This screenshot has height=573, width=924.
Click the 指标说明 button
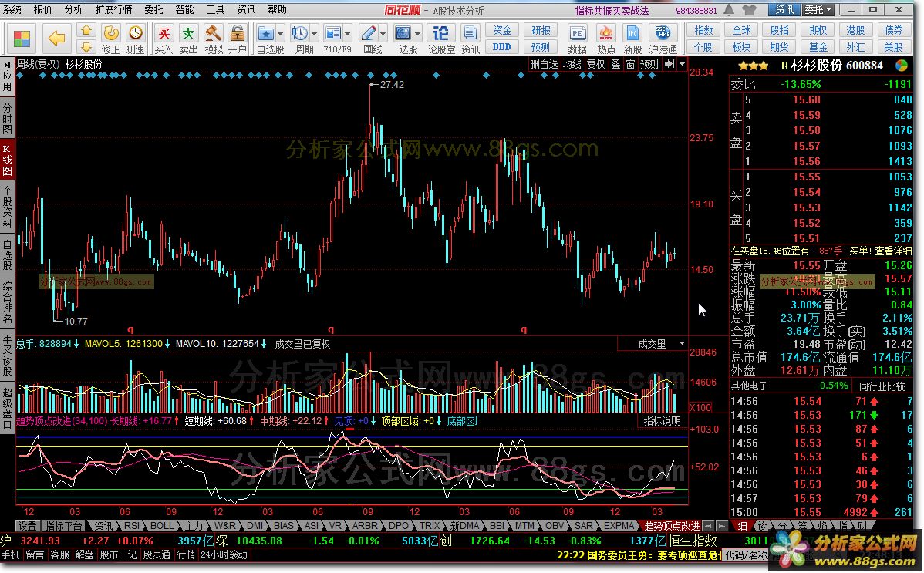point(663,421)
